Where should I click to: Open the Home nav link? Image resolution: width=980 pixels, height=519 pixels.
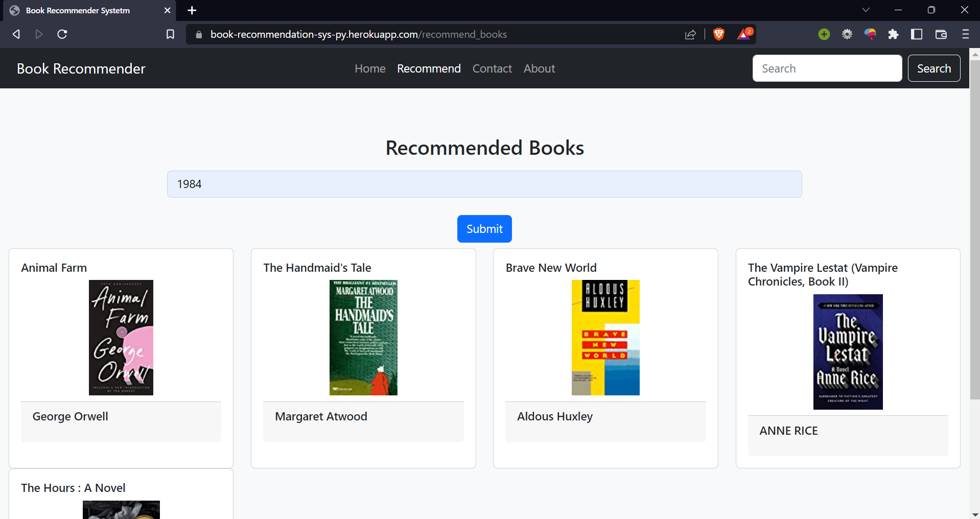tap(370, 68)
